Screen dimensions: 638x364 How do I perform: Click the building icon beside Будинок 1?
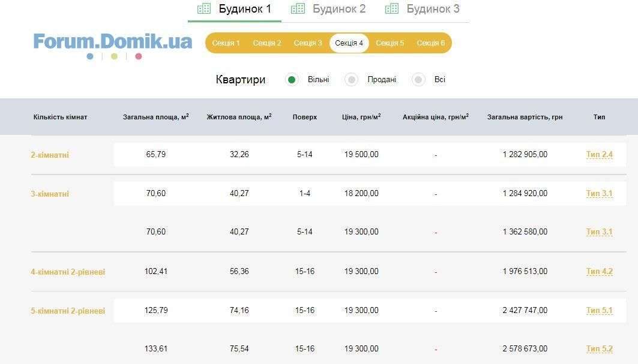click(204, 8)
